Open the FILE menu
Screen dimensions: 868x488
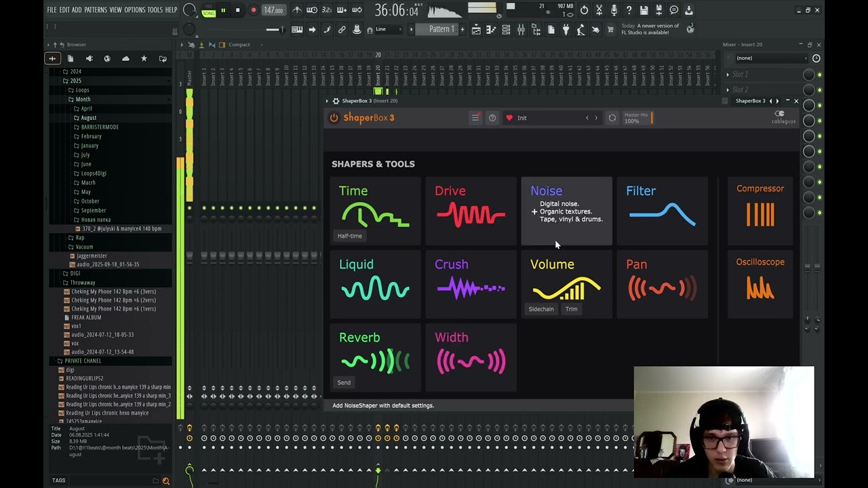(52, 10)
